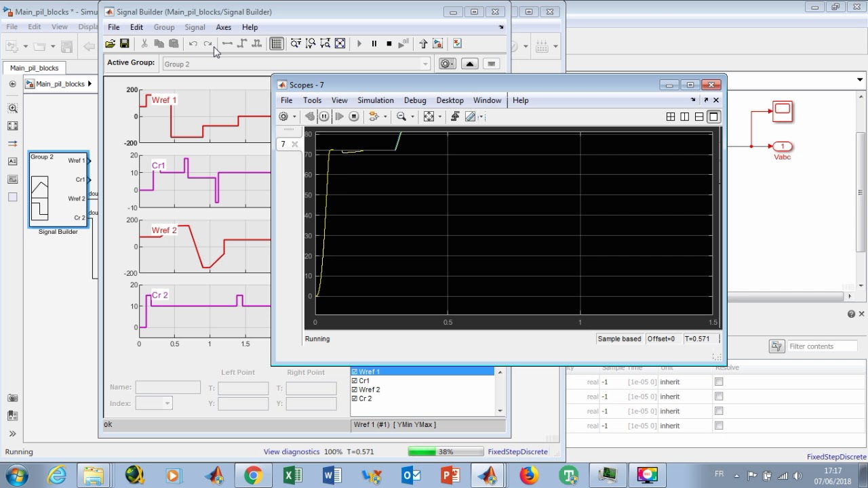Open the Simulation menu in Scopes window
The height and width of the screenshot is (488, 868).
click(x=376, y=100)
